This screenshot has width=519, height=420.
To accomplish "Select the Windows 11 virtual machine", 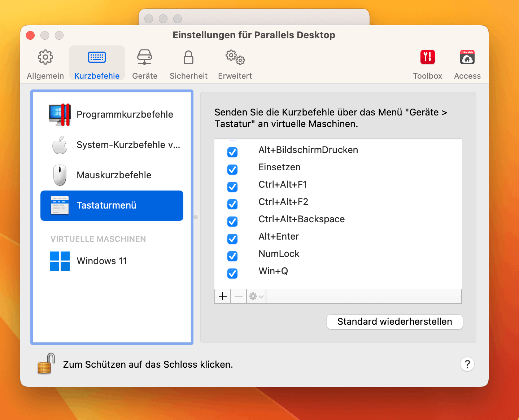I will pyautogui.click(x=112, y=261).
